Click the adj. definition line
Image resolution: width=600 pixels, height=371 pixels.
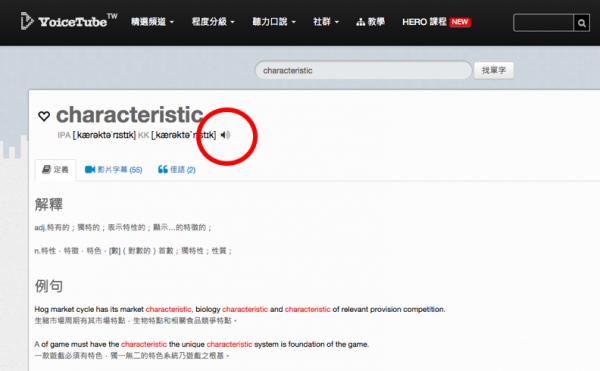coord(123,228)
